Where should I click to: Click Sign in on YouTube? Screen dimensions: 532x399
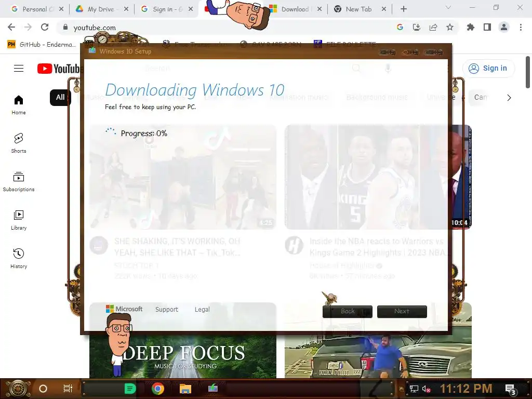pos(488,69)
